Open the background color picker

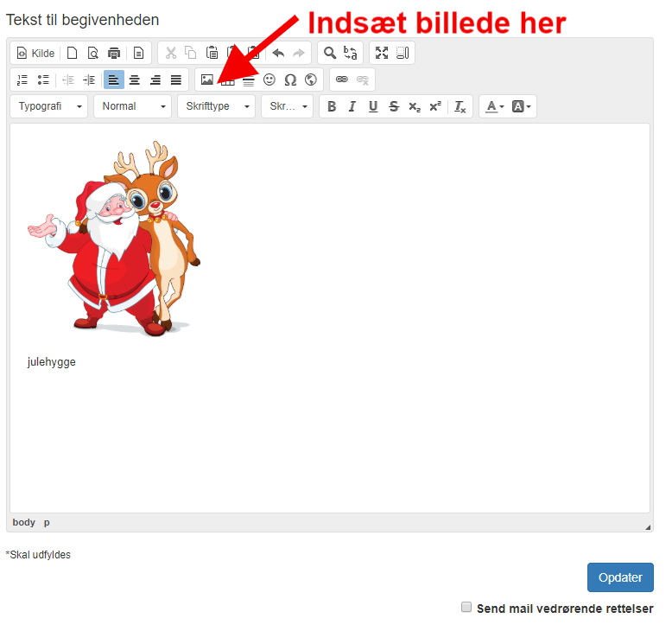[x=521, y=106]
